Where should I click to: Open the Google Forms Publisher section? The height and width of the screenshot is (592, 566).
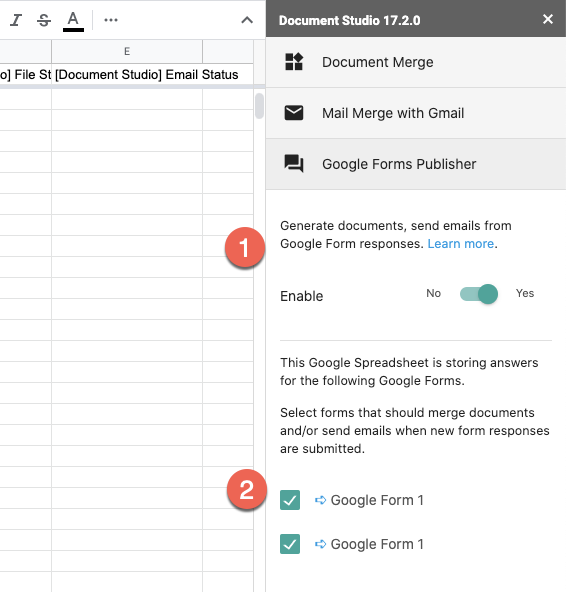416,164
